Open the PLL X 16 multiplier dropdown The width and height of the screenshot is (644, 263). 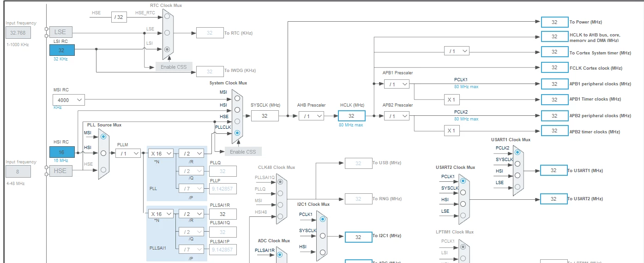tap(161, 153)
